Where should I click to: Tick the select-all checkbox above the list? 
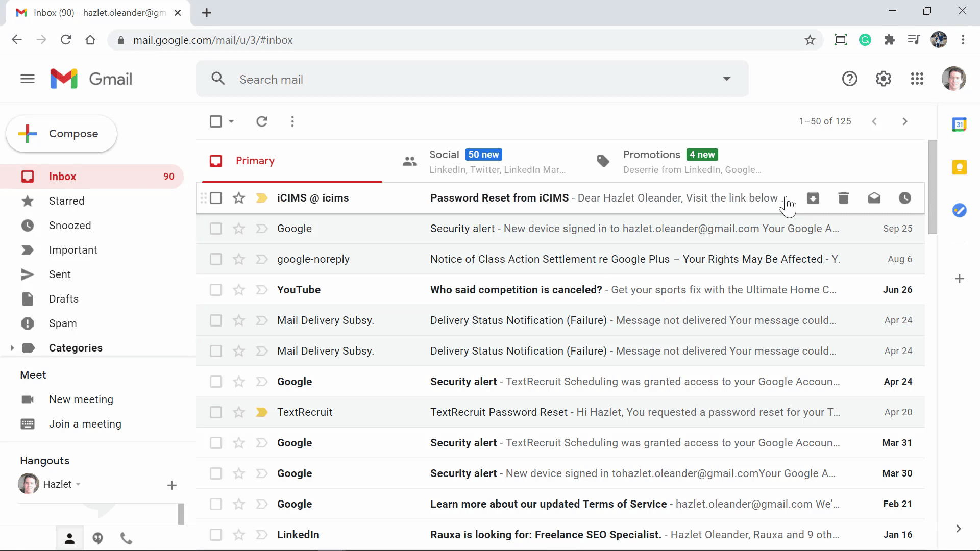point(216,121)
